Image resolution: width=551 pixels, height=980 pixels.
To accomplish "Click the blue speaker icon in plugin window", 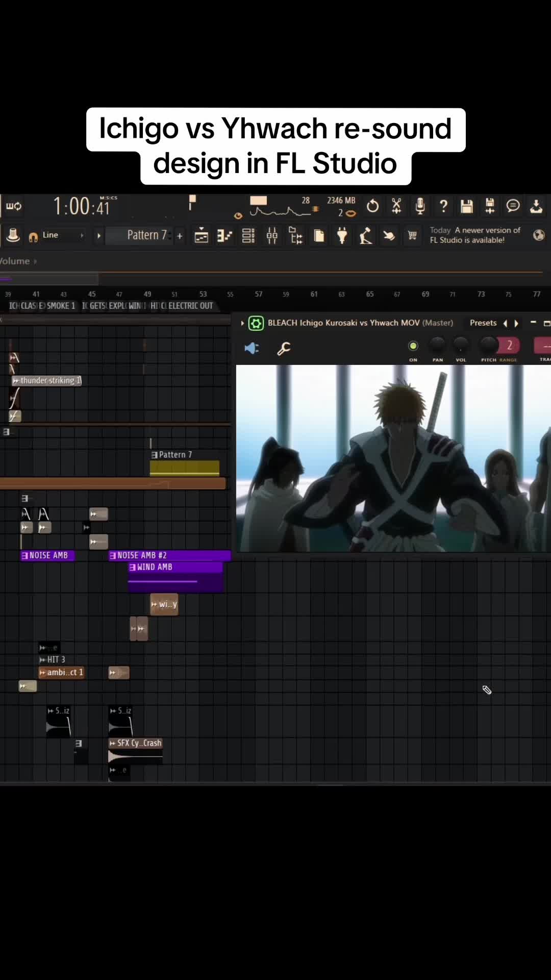I will (252, 348).
